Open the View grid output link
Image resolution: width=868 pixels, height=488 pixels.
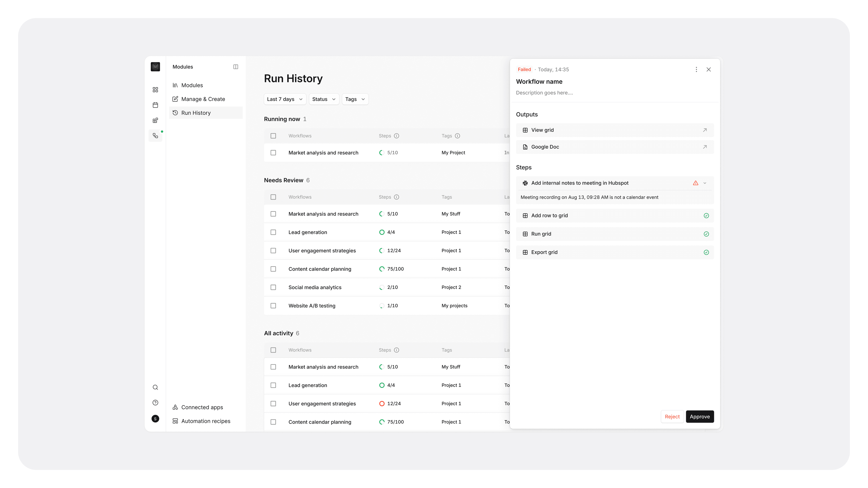pyautogui.click(x=615, y=130)
